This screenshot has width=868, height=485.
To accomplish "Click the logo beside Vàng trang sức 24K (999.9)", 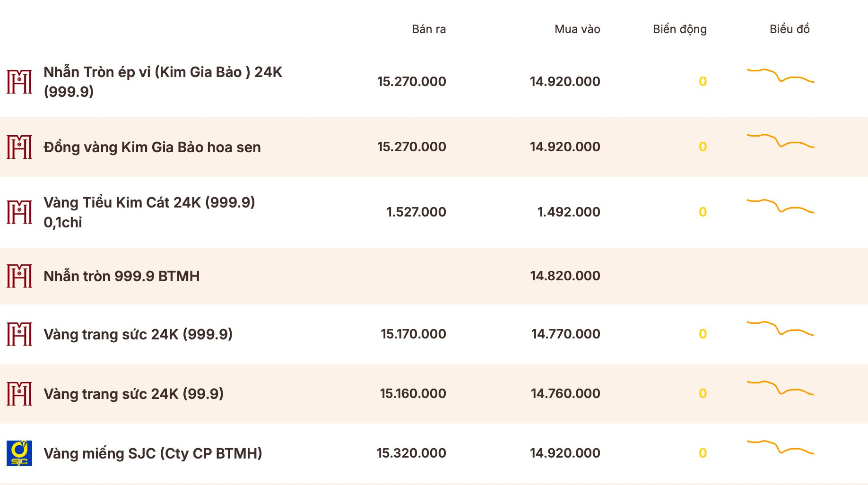I will pyautogui.click(x=19, y=334).
